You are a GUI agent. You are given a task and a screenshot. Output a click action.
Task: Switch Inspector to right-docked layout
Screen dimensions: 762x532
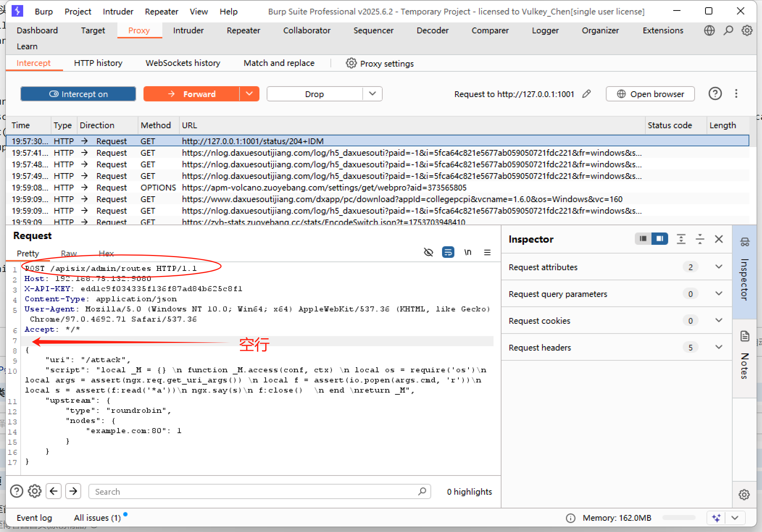point(659,239)
